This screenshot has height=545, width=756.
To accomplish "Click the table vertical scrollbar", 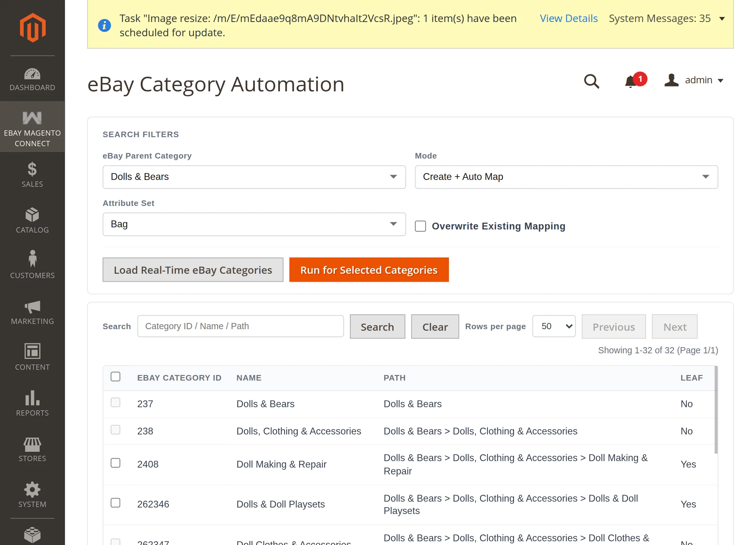I will click(x=716, y=410).
